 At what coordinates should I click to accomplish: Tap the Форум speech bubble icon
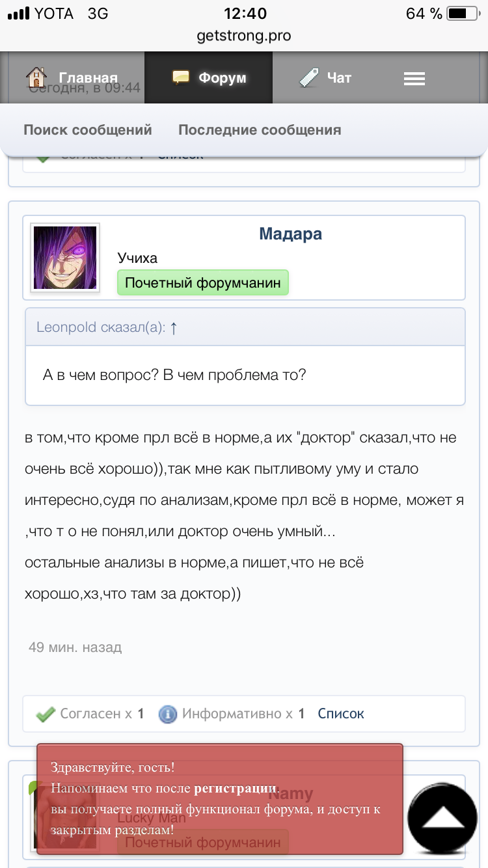pos(181,77)
